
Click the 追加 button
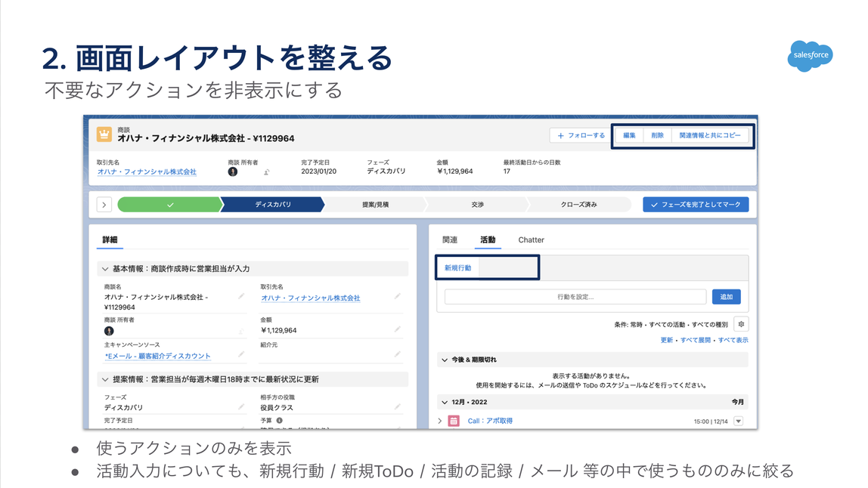tap(727, 297)
